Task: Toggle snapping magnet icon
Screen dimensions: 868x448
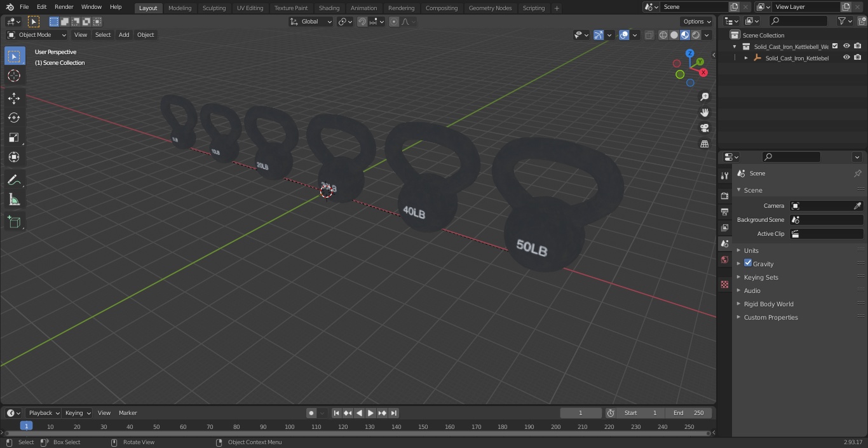Action: click(362, 22)
